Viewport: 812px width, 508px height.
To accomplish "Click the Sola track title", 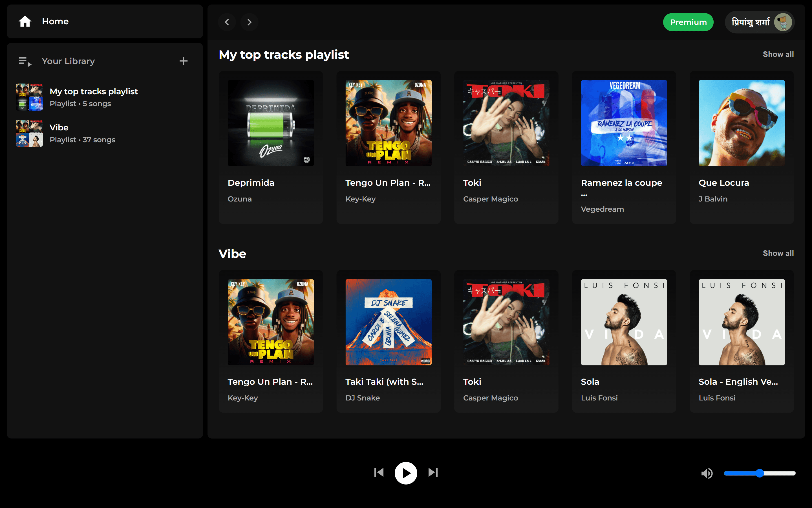I will tap(590, 382).
